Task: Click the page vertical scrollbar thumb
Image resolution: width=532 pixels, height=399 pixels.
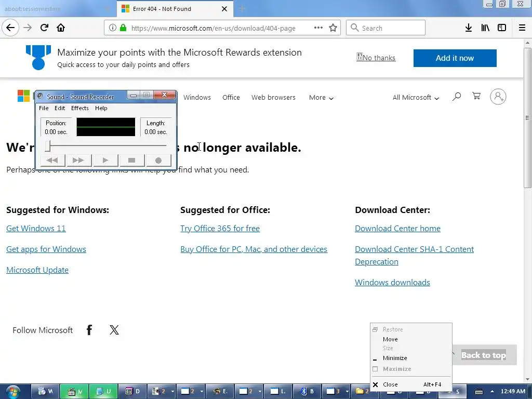Action: click(x=527, y=117)
